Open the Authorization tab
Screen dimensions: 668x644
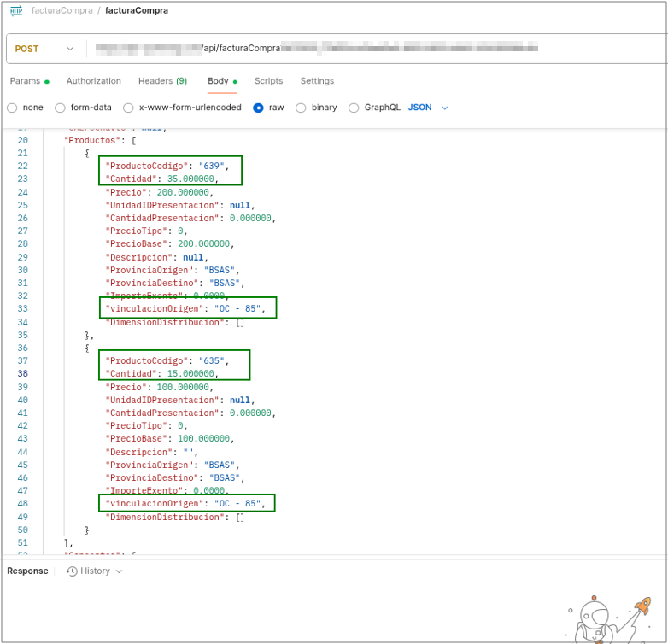point(94,81)
